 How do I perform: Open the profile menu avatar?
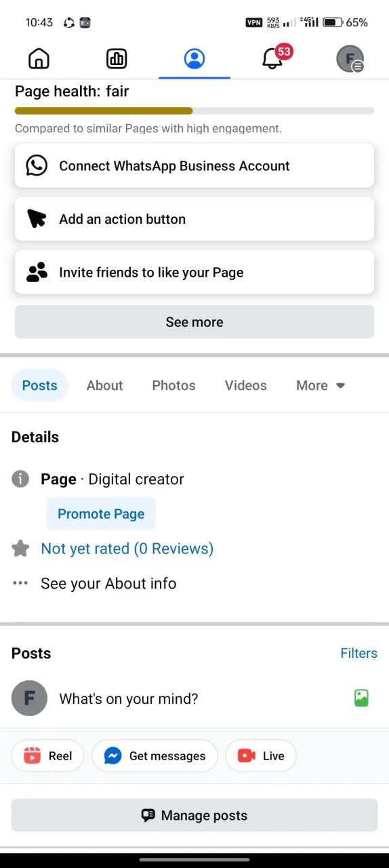coord(350,59)
